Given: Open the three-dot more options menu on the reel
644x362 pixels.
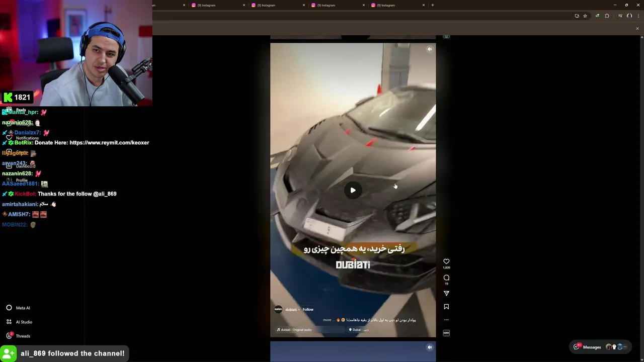Looking at the screenshot, I should [x=446, y=320].
